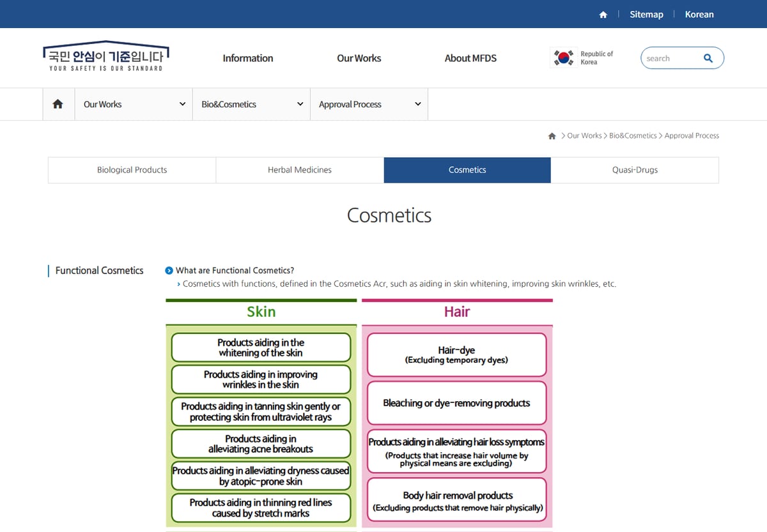Screen dimensions: 767x532
Task: Click 'alleviating acne breakouts' box
Action: tap(261, 444)
